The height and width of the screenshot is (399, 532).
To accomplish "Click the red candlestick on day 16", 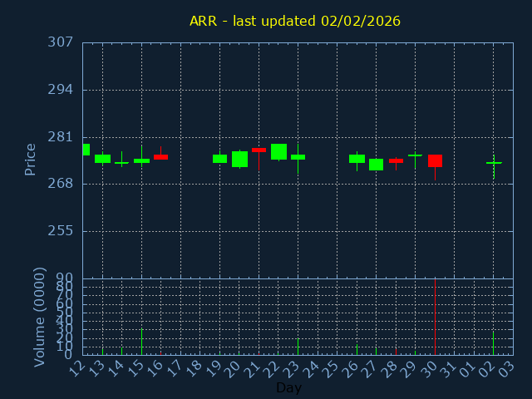I will tap(160, 156).
